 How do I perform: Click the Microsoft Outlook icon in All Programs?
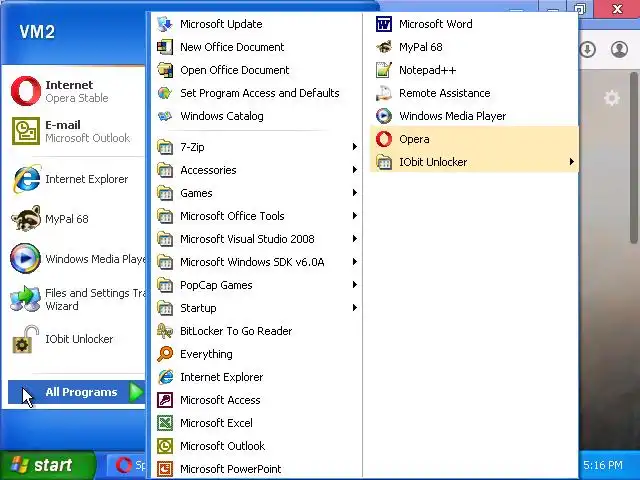coord(165,446)
